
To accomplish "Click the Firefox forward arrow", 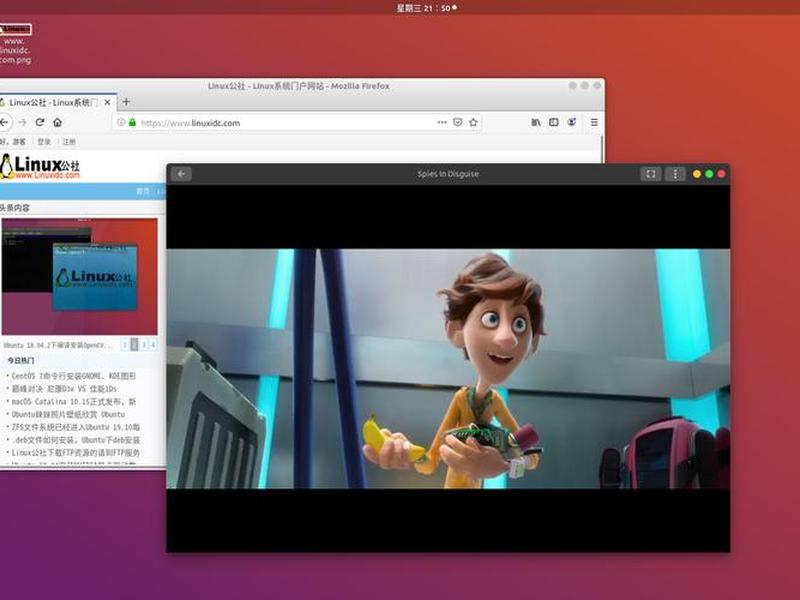I will 22,122.
